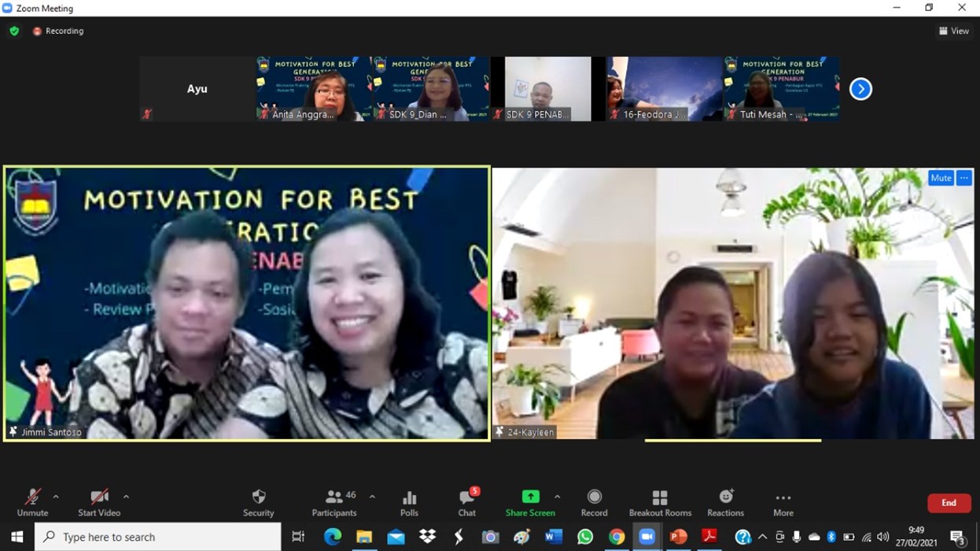980x551 pixels.
Task: Expand Share Screen options arrow
Action: pos(558,497)
